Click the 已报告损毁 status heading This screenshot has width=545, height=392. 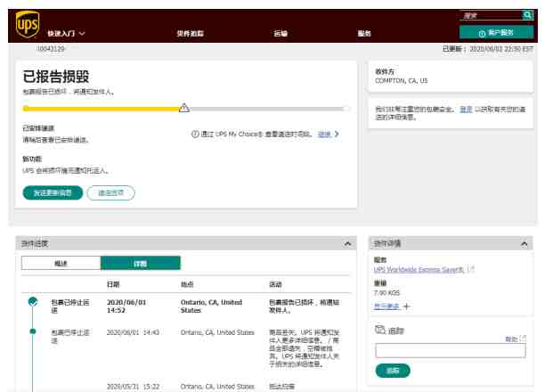(56, 77)
